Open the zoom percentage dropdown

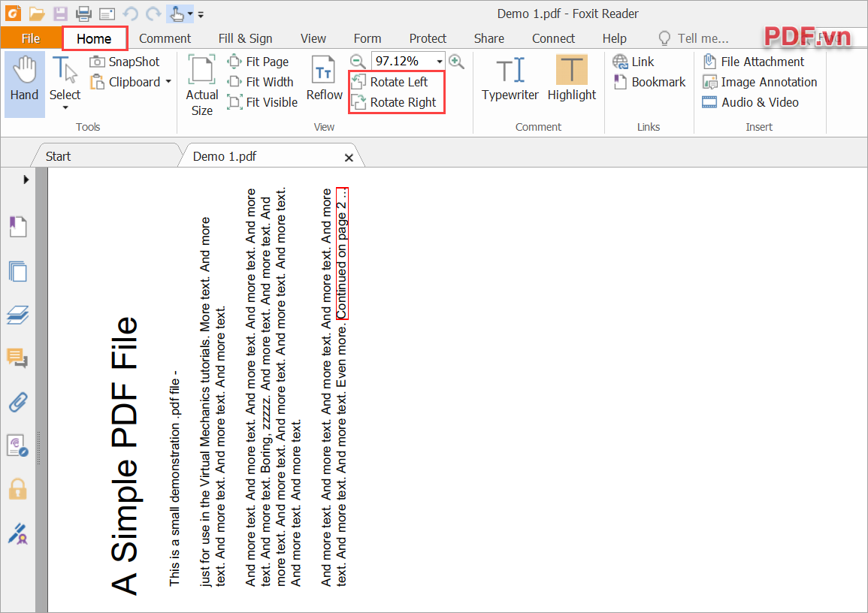coord(440,61)
